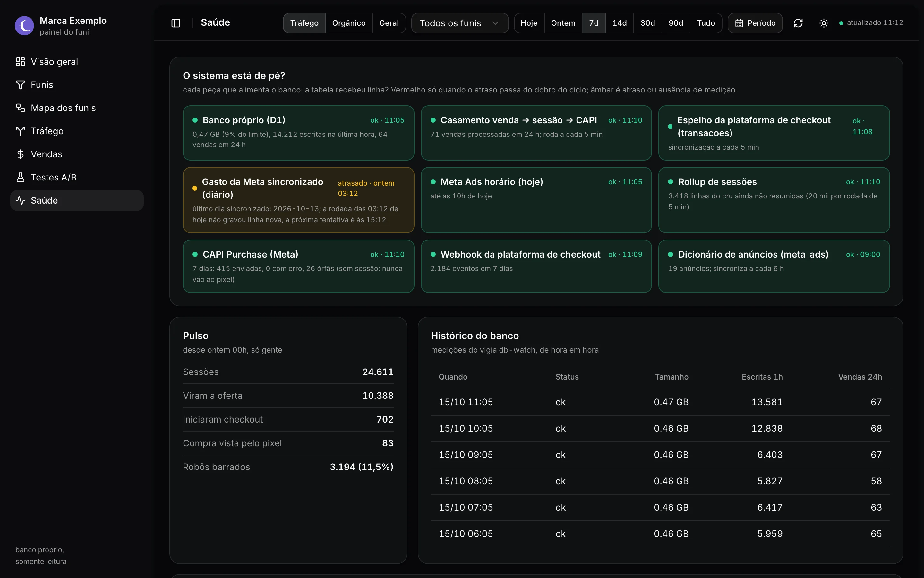Click the 'Vendas 24h' column header
This screenshot has width=924, height=578.
click(x=860, y=377)
